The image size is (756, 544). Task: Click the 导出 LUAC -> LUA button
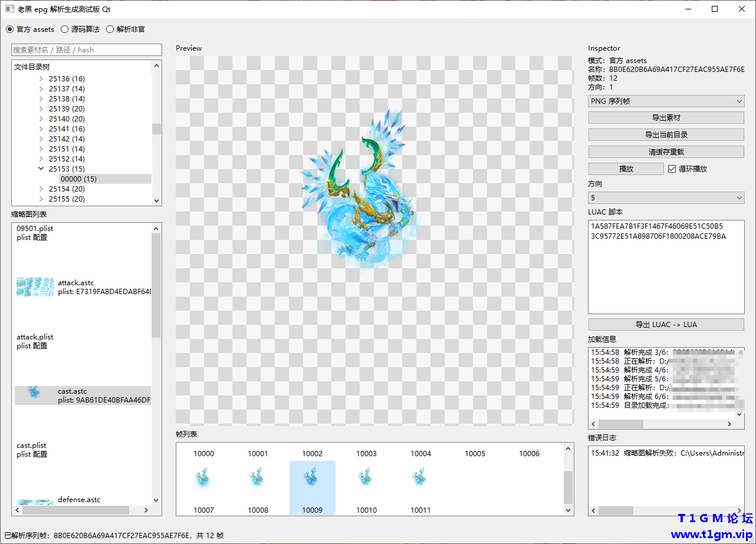pos(666,325)
